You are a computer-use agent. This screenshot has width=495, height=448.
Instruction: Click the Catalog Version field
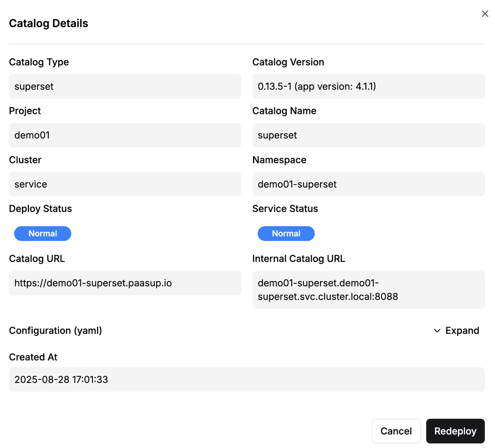click(368, 86)
